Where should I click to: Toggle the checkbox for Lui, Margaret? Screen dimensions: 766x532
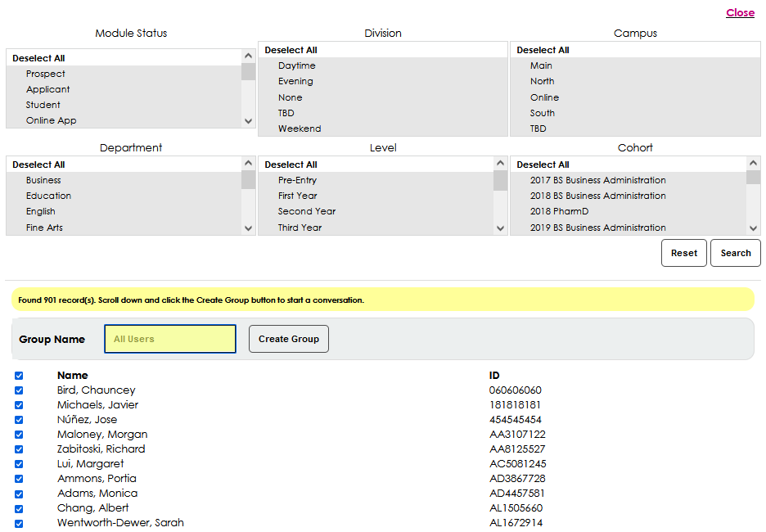[19, 464]
